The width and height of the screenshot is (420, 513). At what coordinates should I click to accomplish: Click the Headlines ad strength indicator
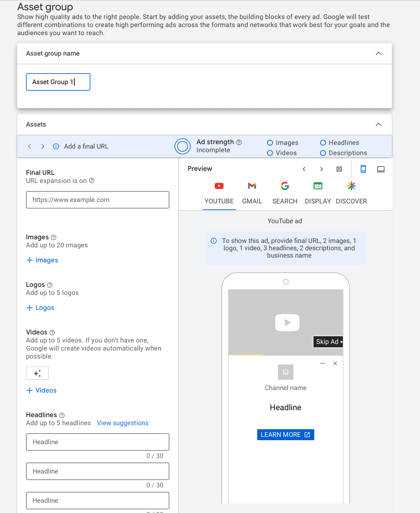pyautogui.click(x=340, y=143)
